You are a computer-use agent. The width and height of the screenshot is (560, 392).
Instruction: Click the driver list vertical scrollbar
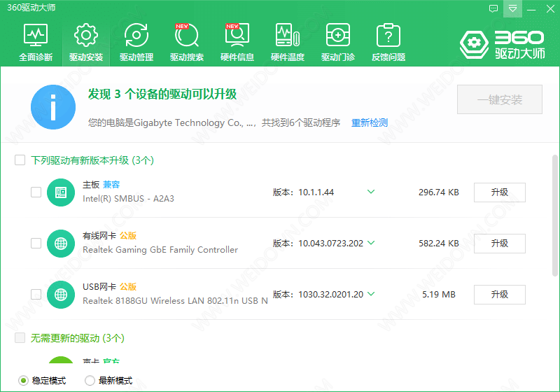pos(555,216)
